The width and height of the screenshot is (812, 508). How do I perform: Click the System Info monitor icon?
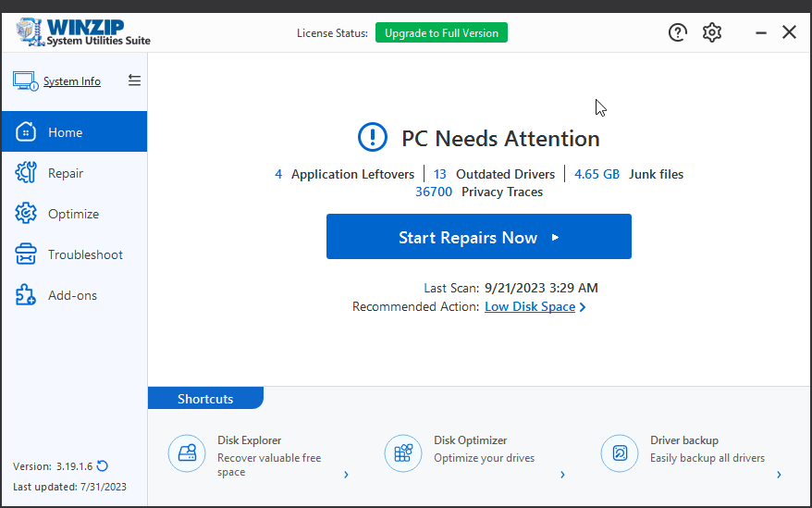coord(25,81)
